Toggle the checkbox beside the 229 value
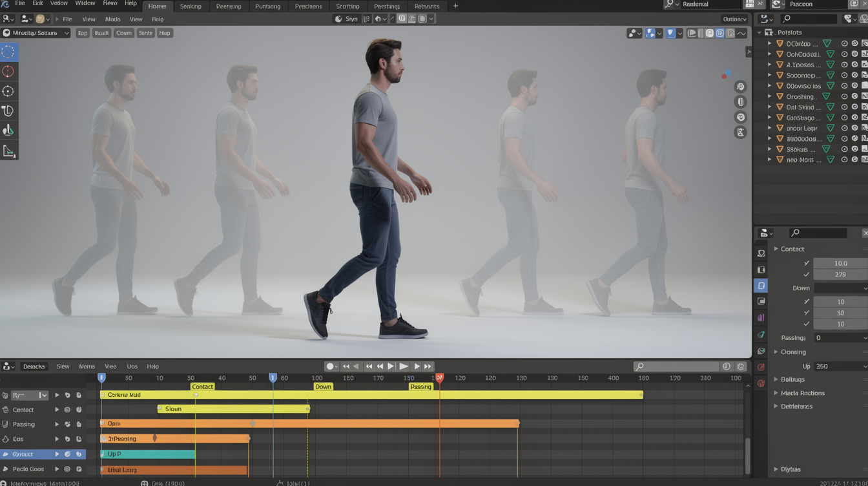The width and height of the screenshot is (868, 486). pos(807,275)
